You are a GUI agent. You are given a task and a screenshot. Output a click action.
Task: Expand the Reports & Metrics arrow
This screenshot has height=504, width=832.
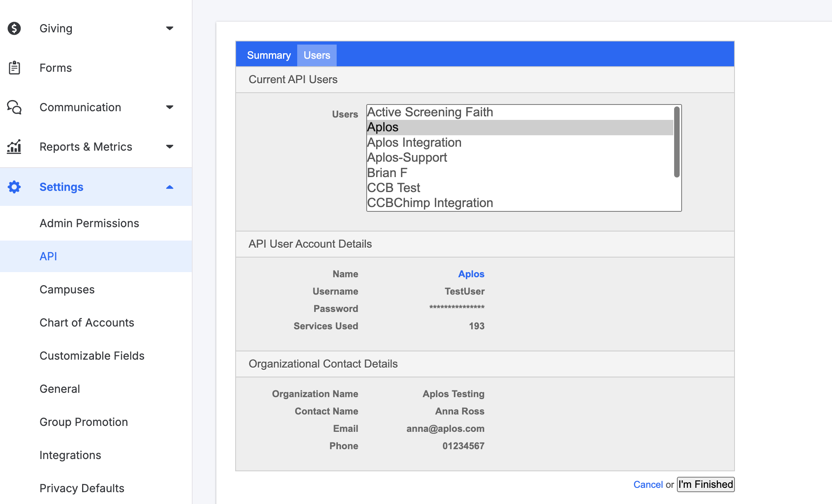pyautogui.click(x=170, y=147)
